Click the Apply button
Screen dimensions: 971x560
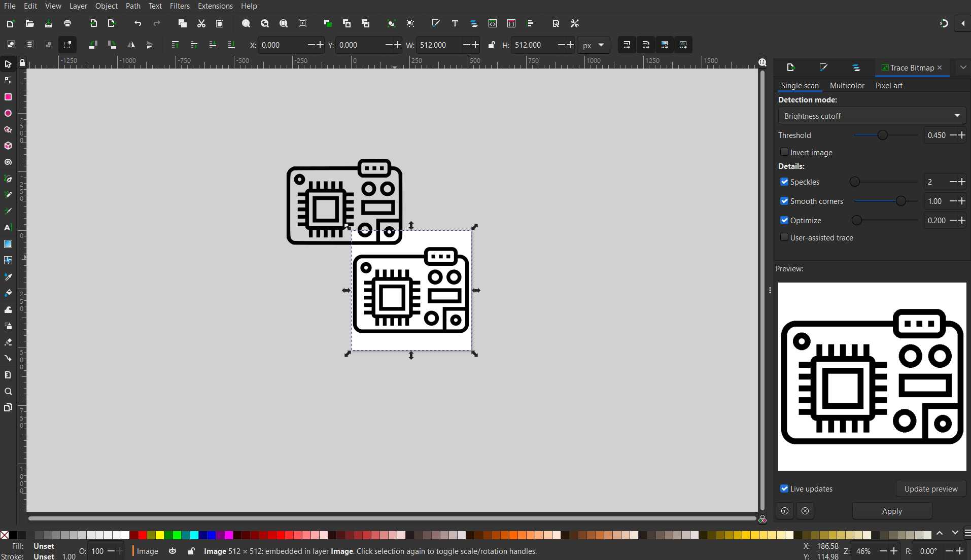(892, 511)
